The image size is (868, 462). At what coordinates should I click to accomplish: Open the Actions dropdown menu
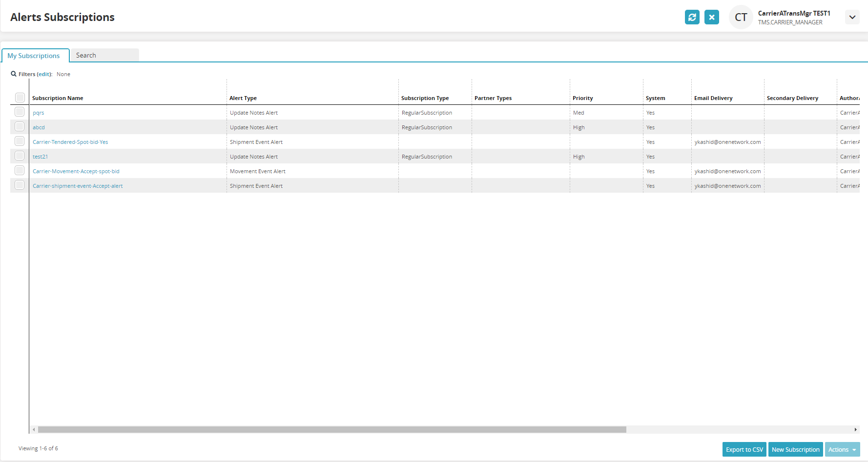pos(842,449)
